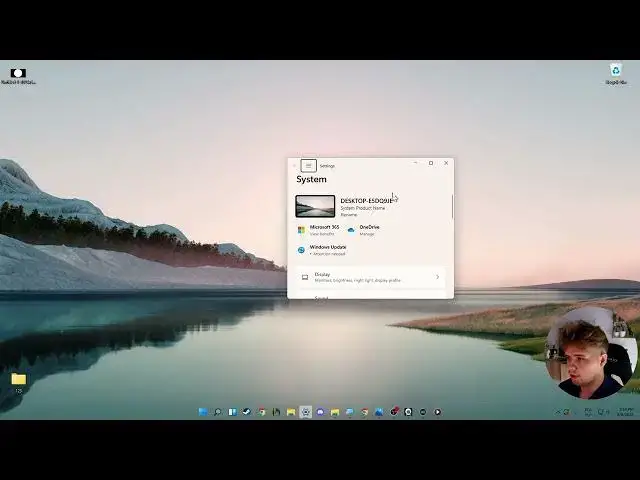
Task: Click the Rename link under PC name
Action: [349, 215]
